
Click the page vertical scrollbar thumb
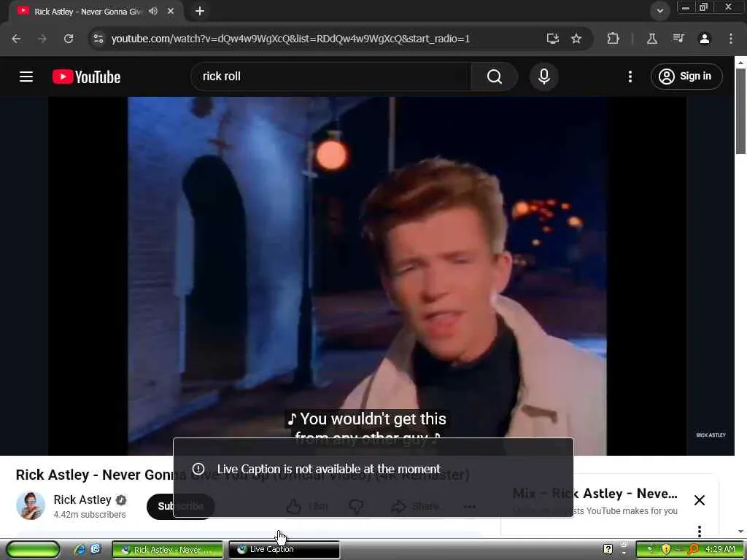740,112
